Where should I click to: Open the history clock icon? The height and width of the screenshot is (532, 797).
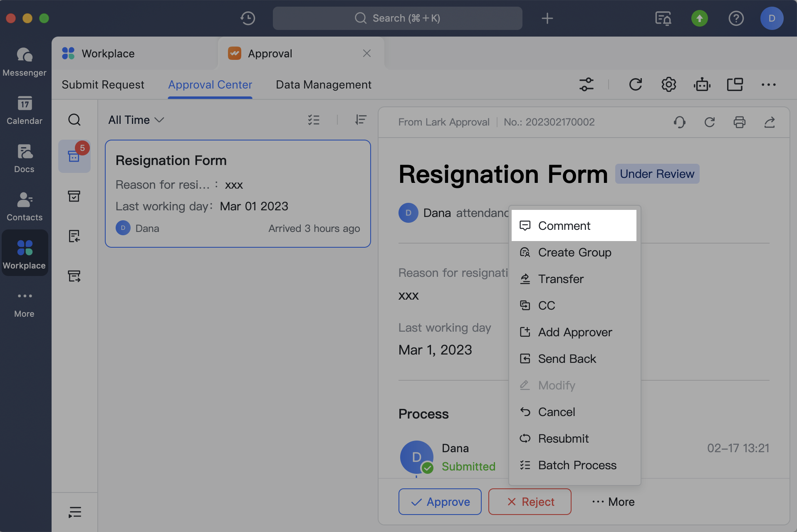point(248,18)
